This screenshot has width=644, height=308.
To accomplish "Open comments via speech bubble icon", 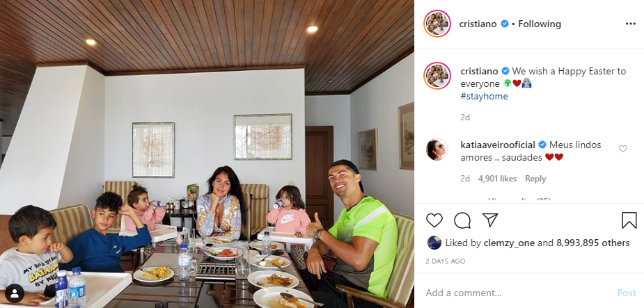I will pos(462,220).
